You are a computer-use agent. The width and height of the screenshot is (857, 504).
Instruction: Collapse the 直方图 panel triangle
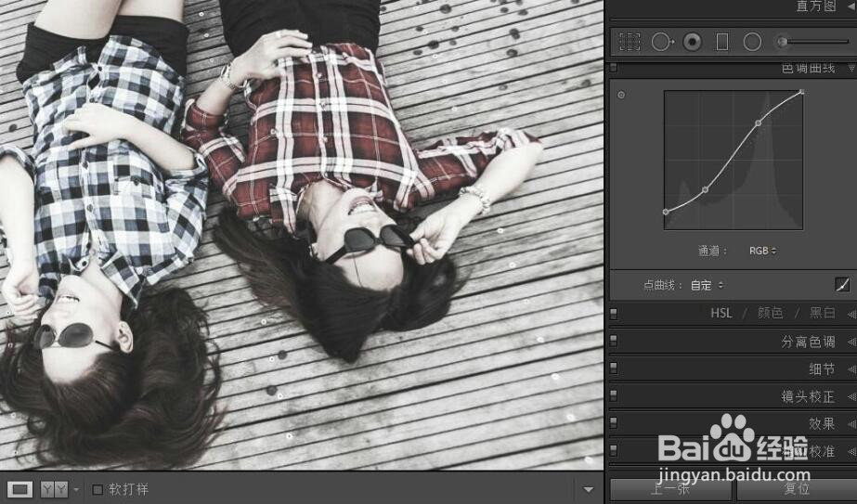[x=851, y=6]
